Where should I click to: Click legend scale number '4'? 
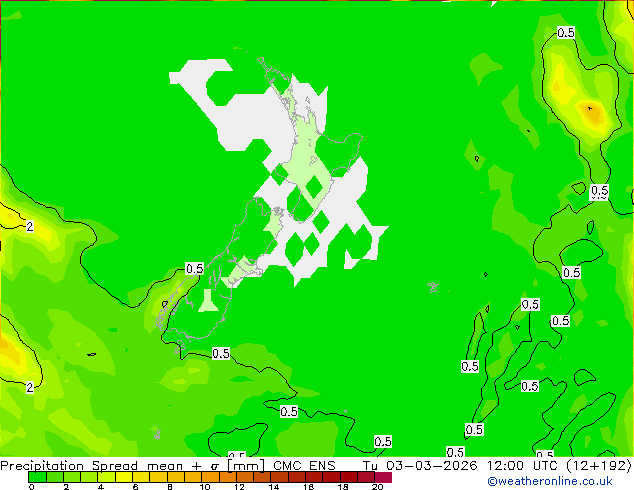pyautogui.click(x=101, y=487)
